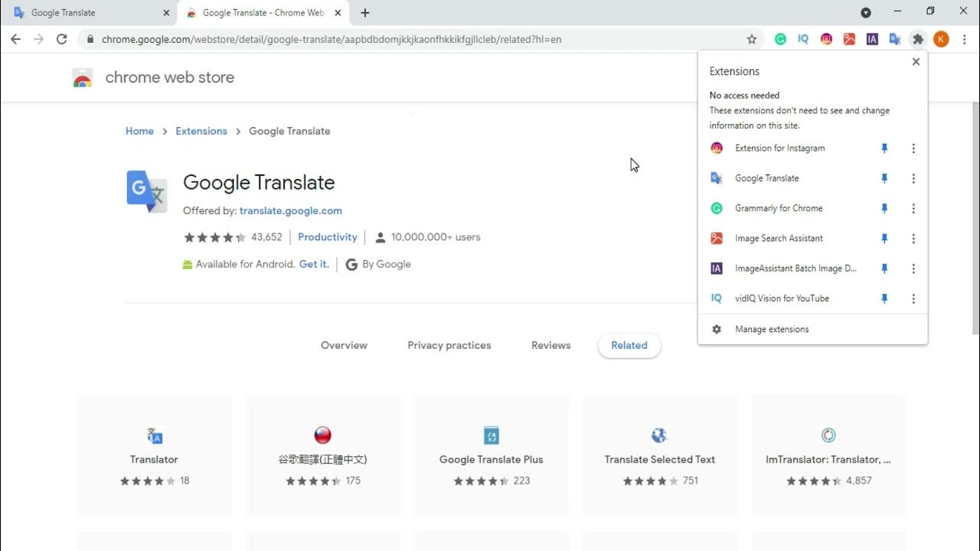Click the vidIQ toolbar extension icon
Screen dimensions: 980x551
pos(803,39)
